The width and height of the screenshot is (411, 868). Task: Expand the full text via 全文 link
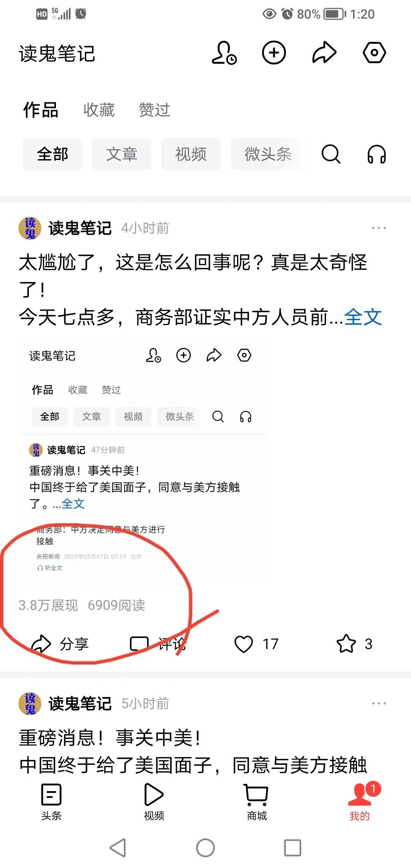click(x=363, y=317)
